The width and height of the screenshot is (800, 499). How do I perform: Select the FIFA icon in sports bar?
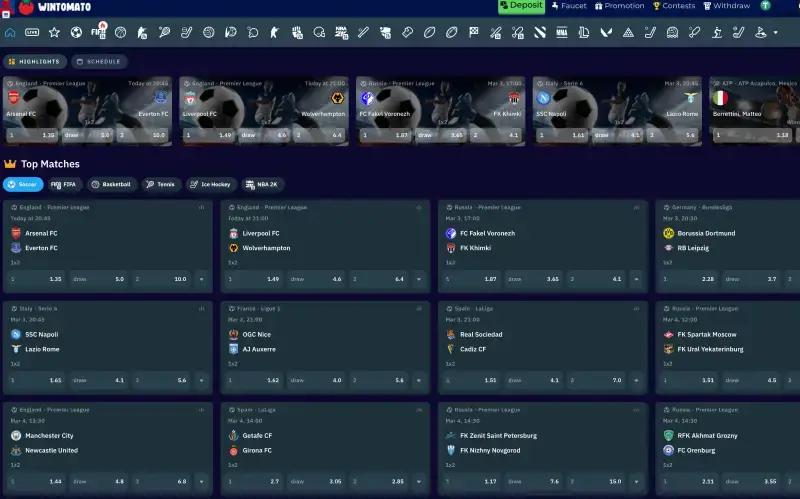98,32
